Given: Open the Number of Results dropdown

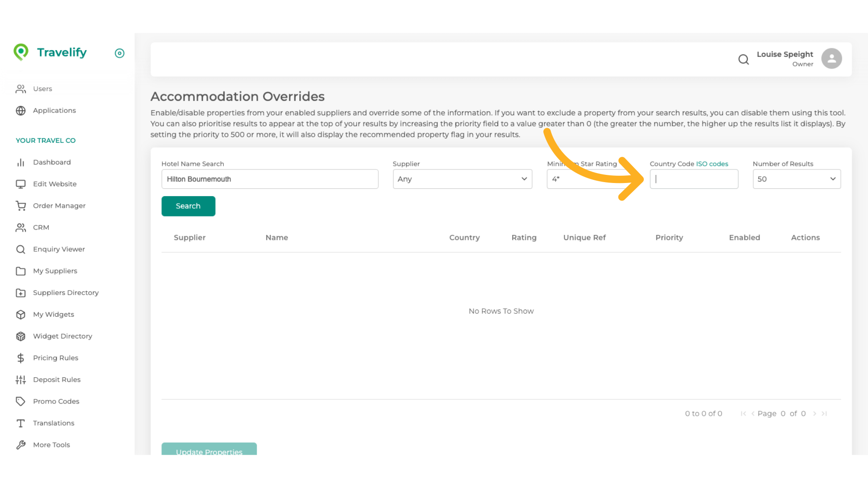Looking at the screenshot, I should 796,179.
